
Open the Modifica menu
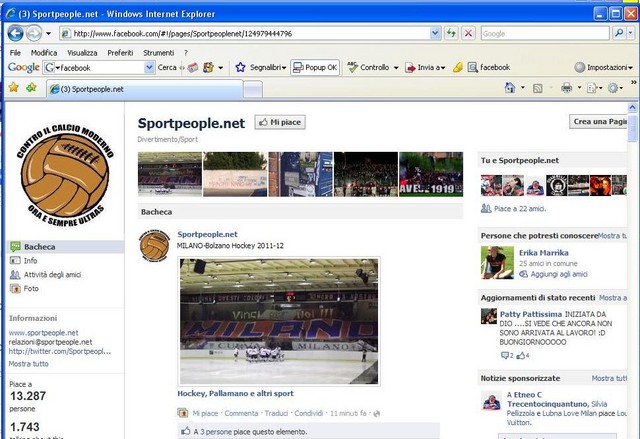click(44, 53)
